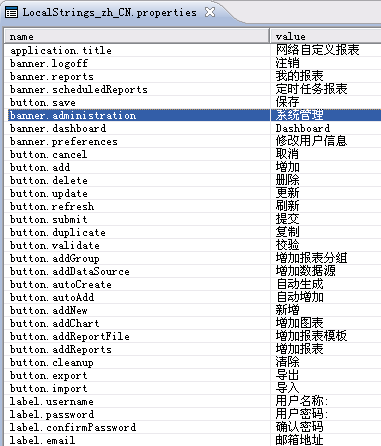Select the banner.scheduledReports key
The height and width of the screenshot is (446, 381).
(79, 89)
